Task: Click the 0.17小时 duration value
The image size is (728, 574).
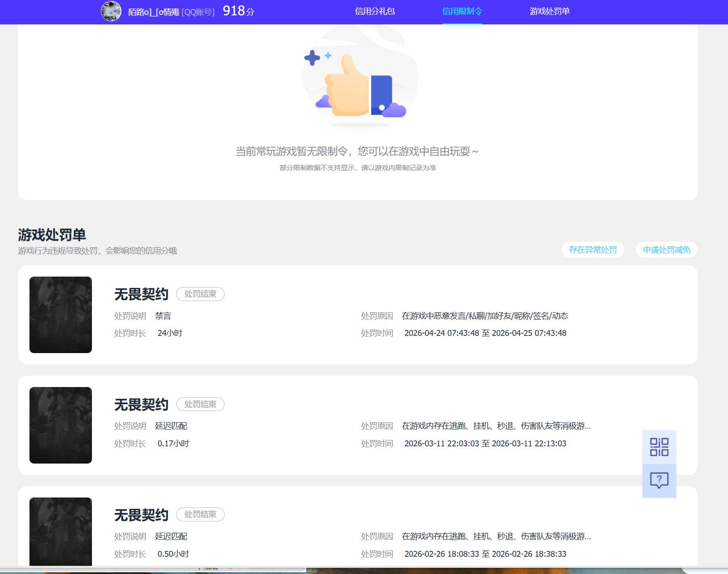Action: click(173, 444)
